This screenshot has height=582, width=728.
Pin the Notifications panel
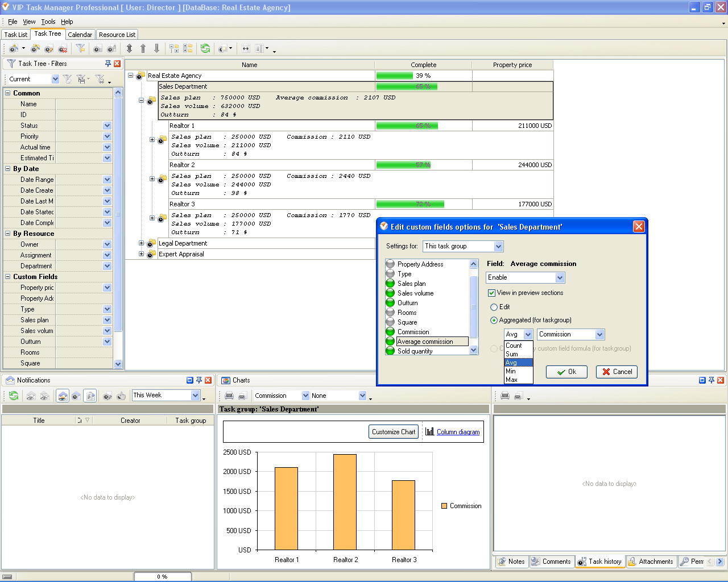click(199, 380)
